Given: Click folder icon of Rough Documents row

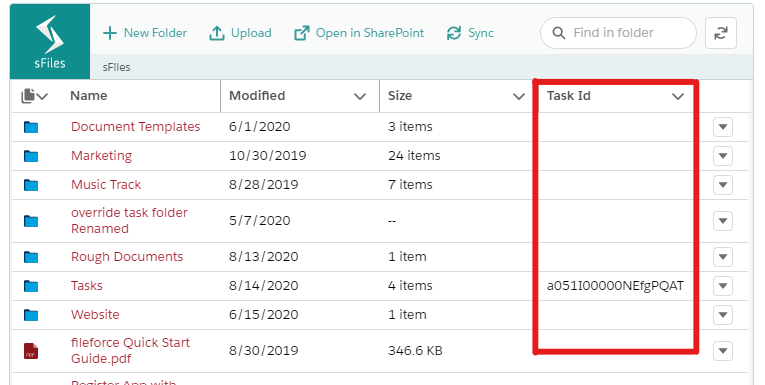Looking at the screenshot, I should (x=31, y=257).
